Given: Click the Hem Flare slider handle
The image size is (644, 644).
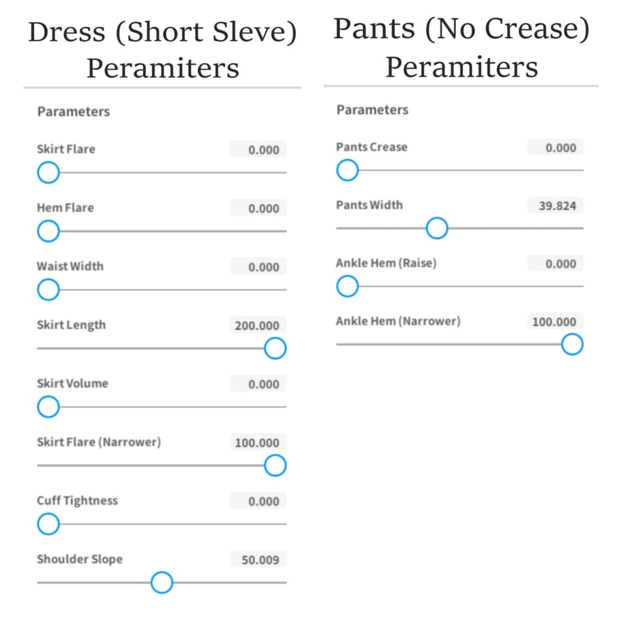Looking at the screenshot, I should click(x=48, y=231).
